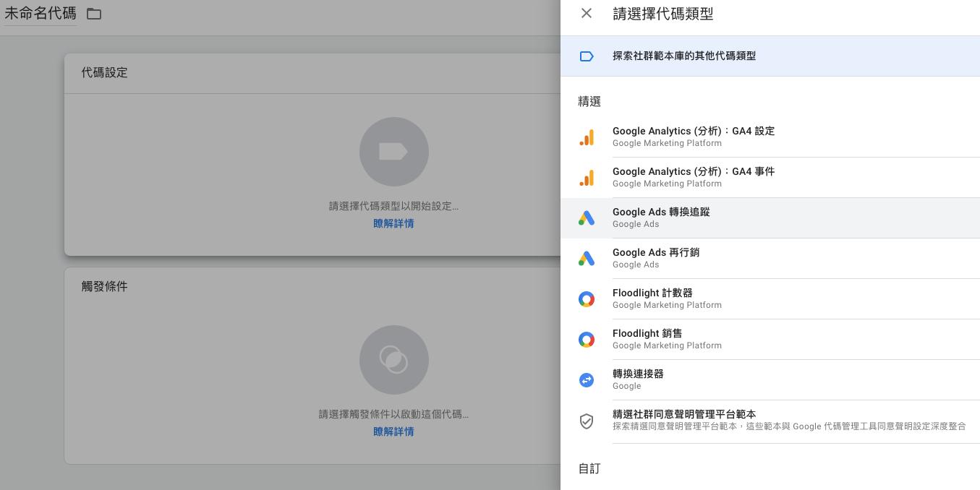The height and width of the screenshot is (490, 980).
Task: Close the tag type selection panel
Action: 587,14
